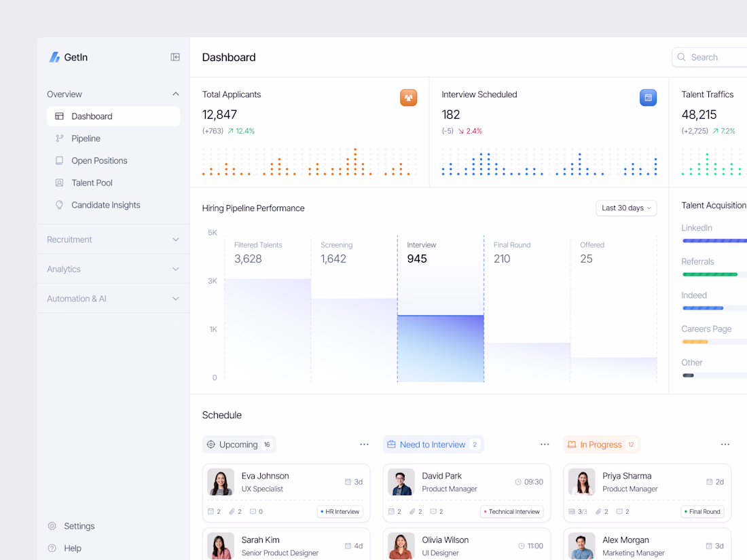Open Sarah Kim's candidate name
Image resolution: width=747 pixels, height=560 pixels.
point(260,540)
